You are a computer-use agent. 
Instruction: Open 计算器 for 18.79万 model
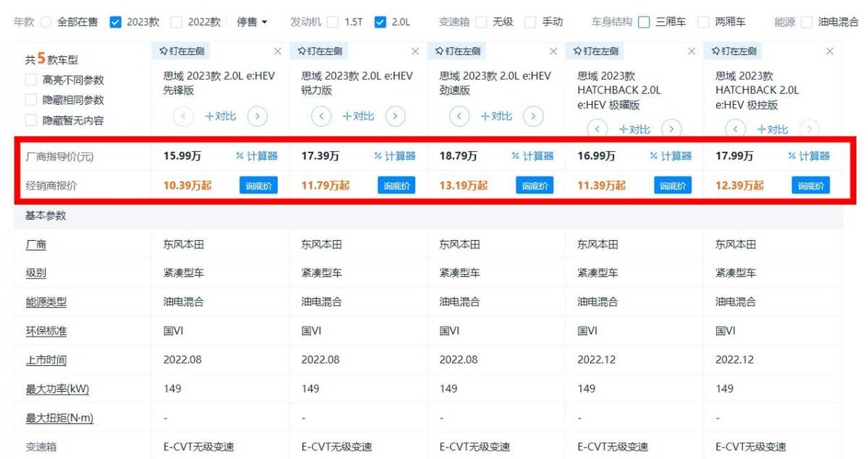click(x=533, y=156)
